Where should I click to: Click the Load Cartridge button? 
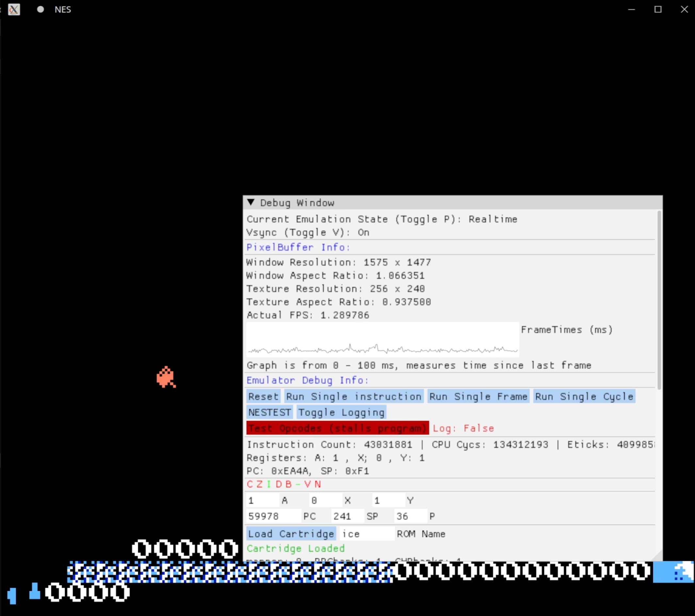click(291, 533)
